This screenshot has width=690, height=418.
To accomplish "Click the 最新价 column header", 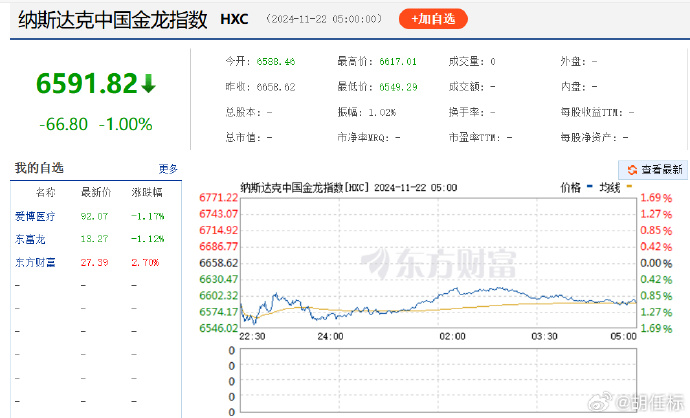I will click(x=96, y=192).
